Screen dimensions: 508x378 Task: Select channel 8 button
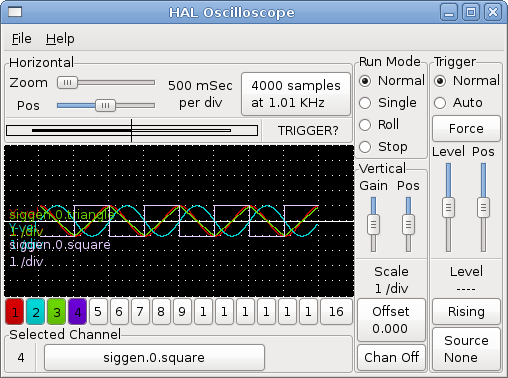tap(161, 312)
